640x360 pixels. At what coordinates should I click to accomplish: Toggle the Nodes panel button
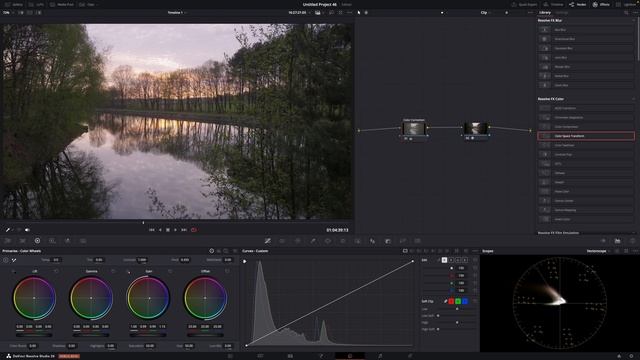(x=578, y=4)
